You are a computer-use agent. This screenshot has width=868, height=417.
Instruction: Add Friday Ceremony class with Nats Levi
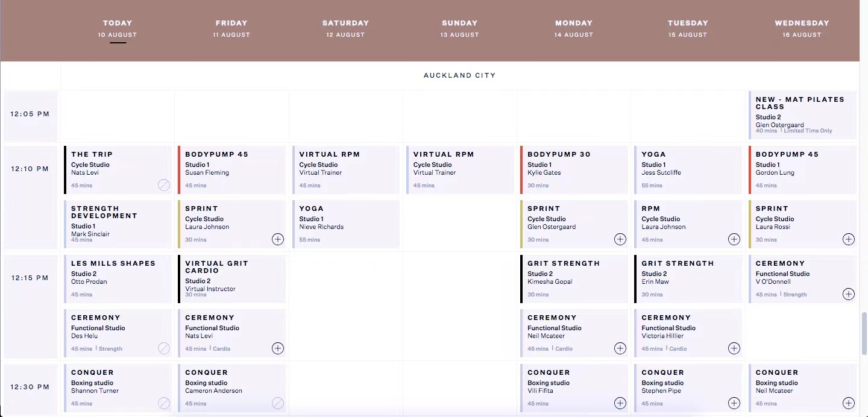[x=277, y=348]
